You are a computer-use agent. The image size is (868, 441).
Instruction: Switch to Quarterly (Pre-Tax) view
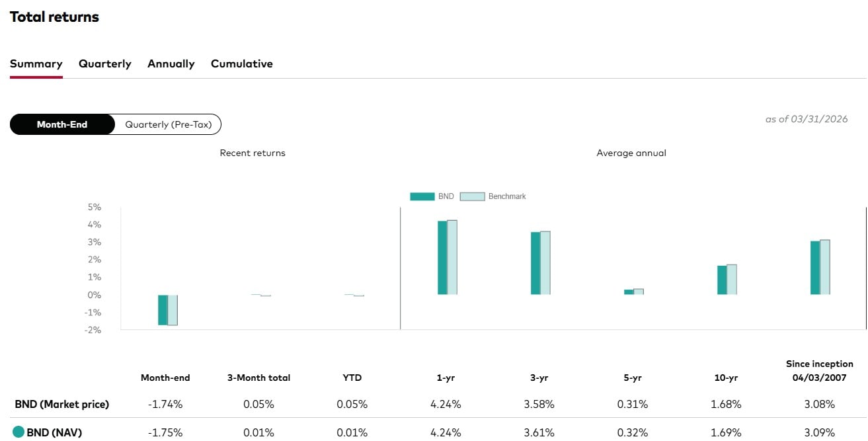pos(167,124)
